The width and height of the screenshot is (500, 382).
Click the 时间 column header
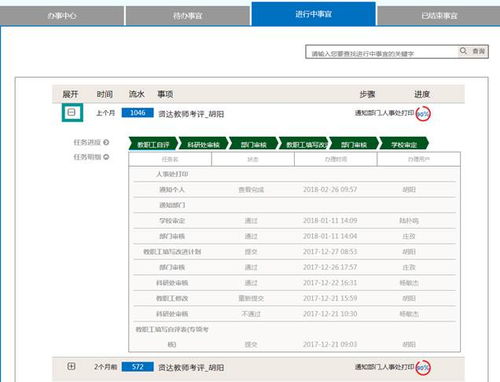point(105,94)
